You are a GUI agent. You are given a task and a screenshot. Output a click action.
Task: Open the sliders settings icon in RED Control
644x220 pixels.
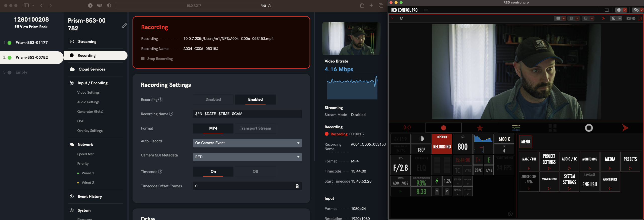[x=516, y=128]
